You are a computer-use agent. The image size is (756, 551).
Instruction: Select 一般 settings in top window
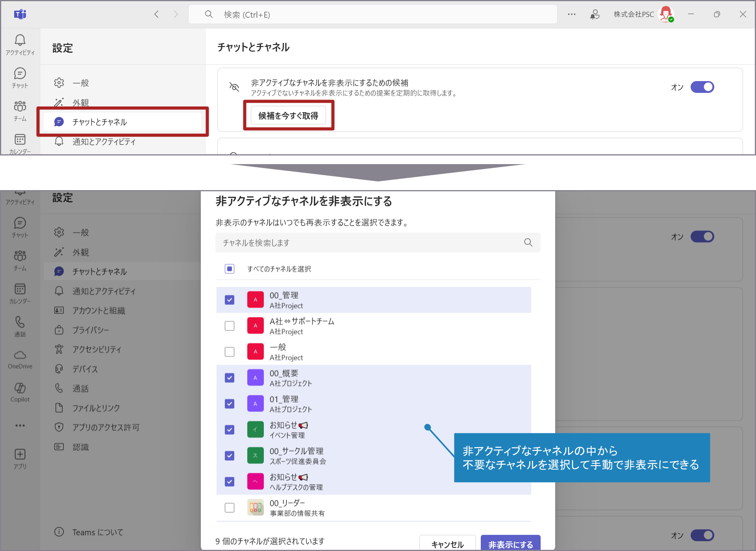pos(122,83)
